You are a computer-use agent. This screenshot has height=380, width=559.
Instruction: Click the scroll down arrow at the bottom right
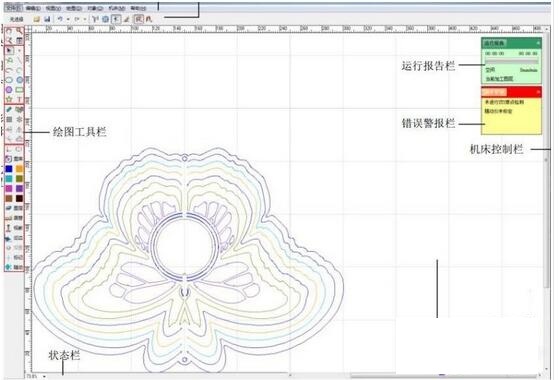pos(547,369)
